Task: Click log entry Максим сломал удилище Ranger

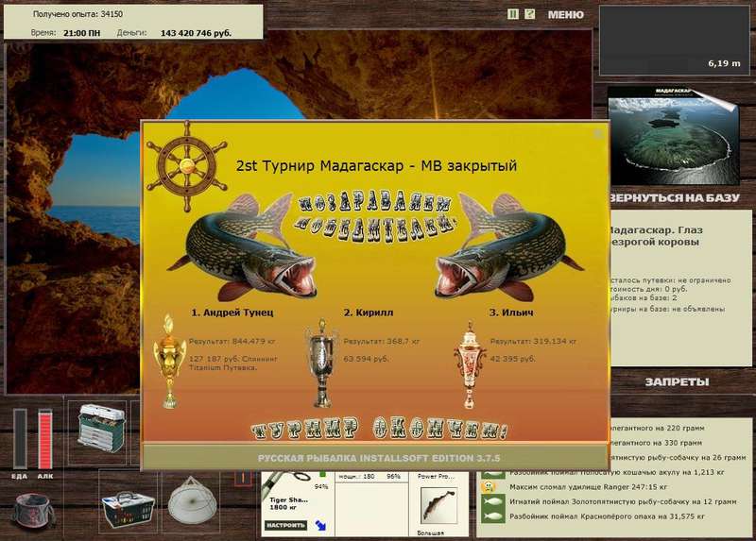Action: [588, 487]
